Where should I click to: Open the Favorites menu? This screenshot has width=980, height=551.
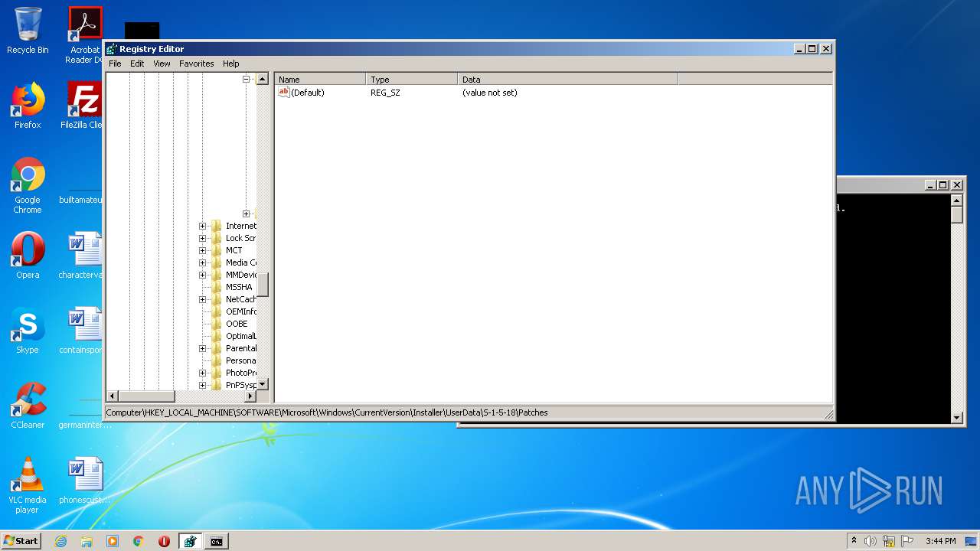click(197, 64)
